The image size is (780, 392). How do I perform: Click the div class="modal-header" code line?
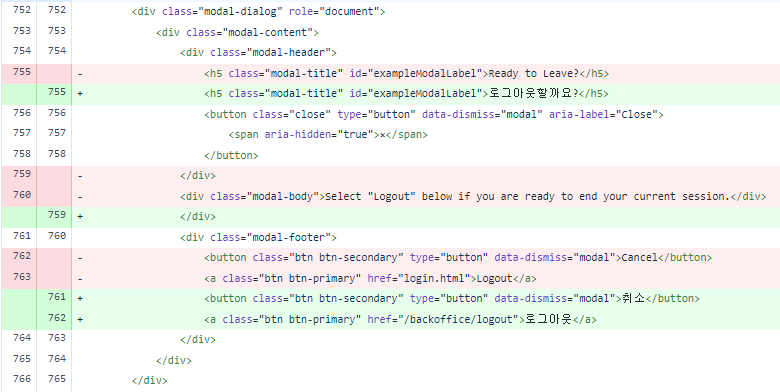pyautogui.click(x=258, y=53)
